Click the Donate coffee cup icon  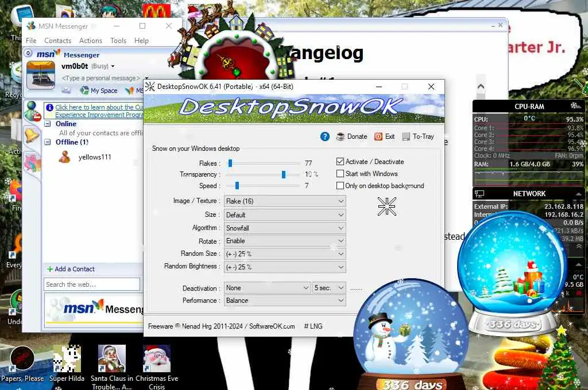[x=340, y=136]
